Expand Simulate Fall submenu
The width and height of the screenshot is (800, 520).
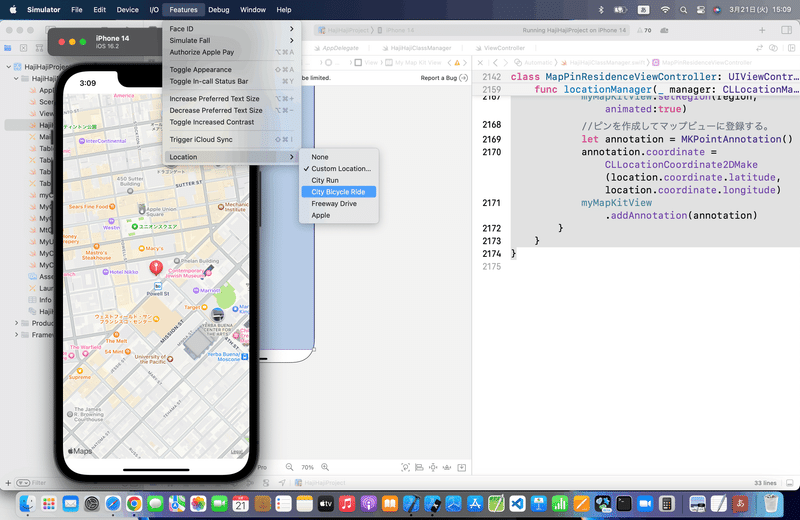click(232, 40)
